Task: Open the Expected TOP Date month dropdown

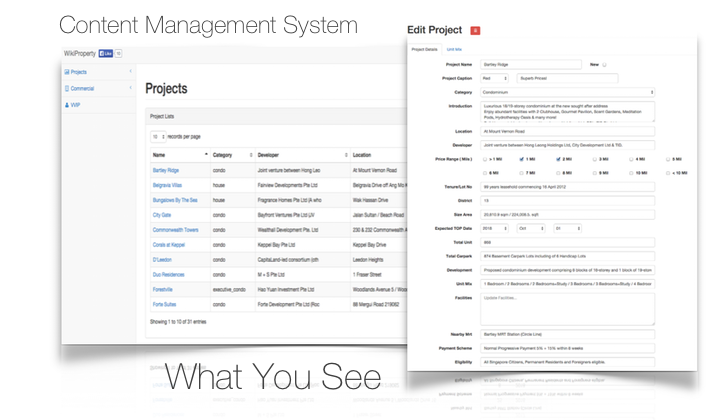Action: tap(529, 228)
